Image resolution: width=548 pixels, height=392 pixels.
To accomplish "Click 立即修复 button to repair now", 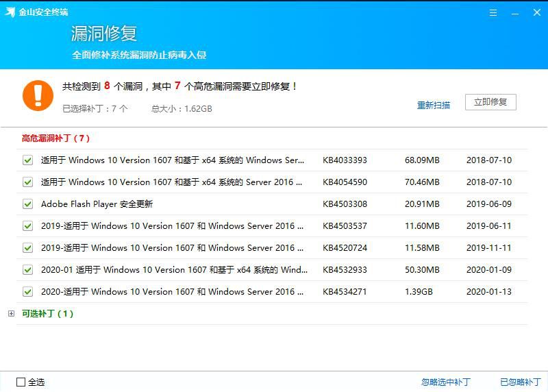I will coord(490,102).
